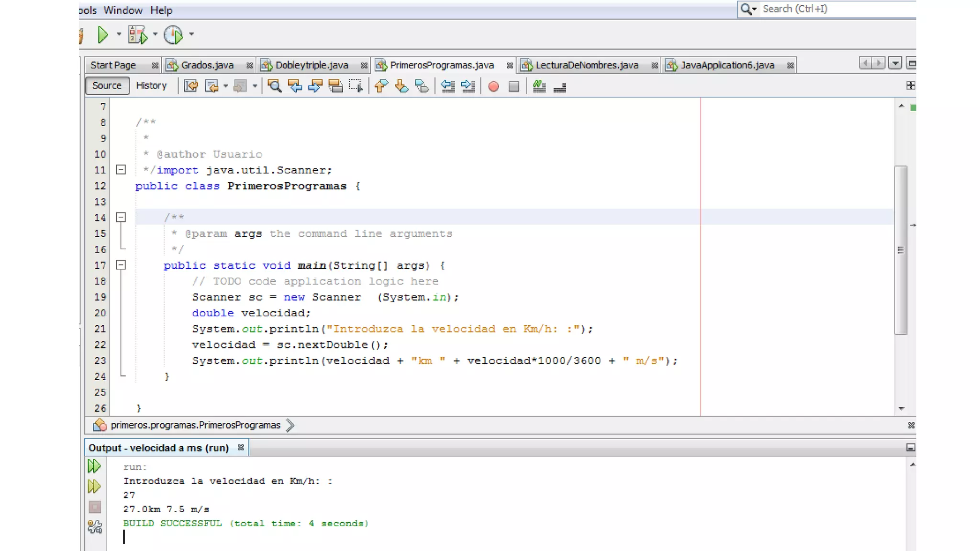
Task: Close the PrimerosProgramas.java tab
Action: pyautogui.click(x=510, y=66)
